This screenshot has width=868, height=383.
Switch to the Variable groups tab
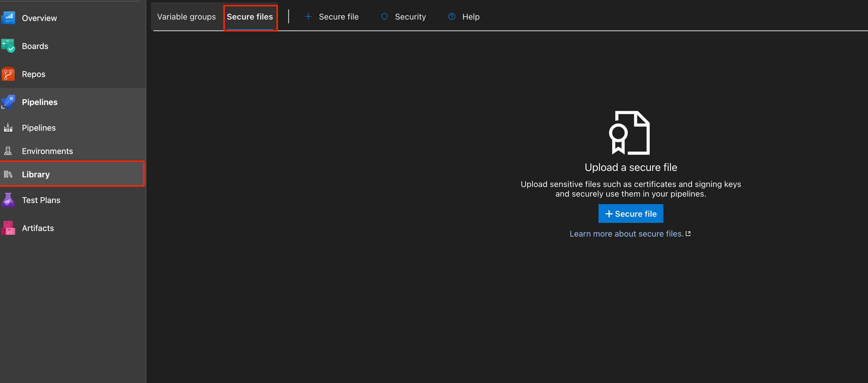tap(186, 17)
